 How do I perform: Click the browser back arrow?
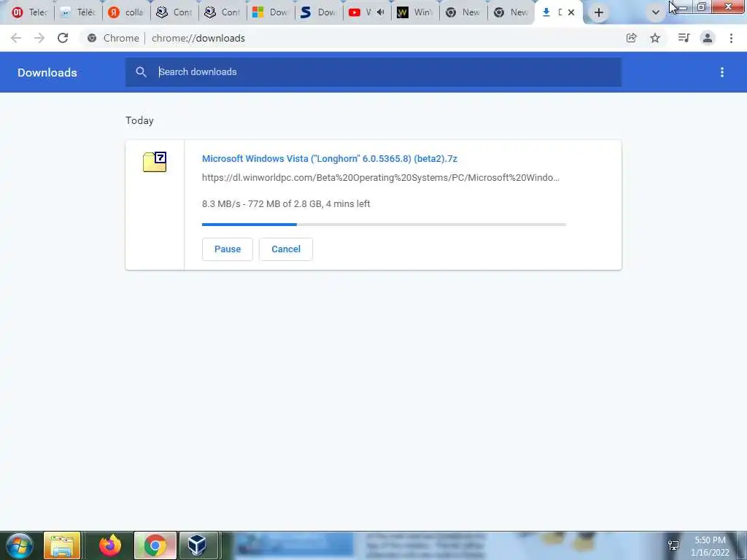(16, 38)
